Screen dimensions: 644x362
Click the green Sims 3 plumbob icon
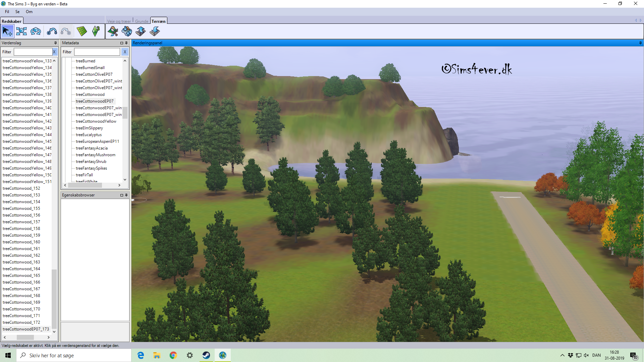tap(96, 32)
